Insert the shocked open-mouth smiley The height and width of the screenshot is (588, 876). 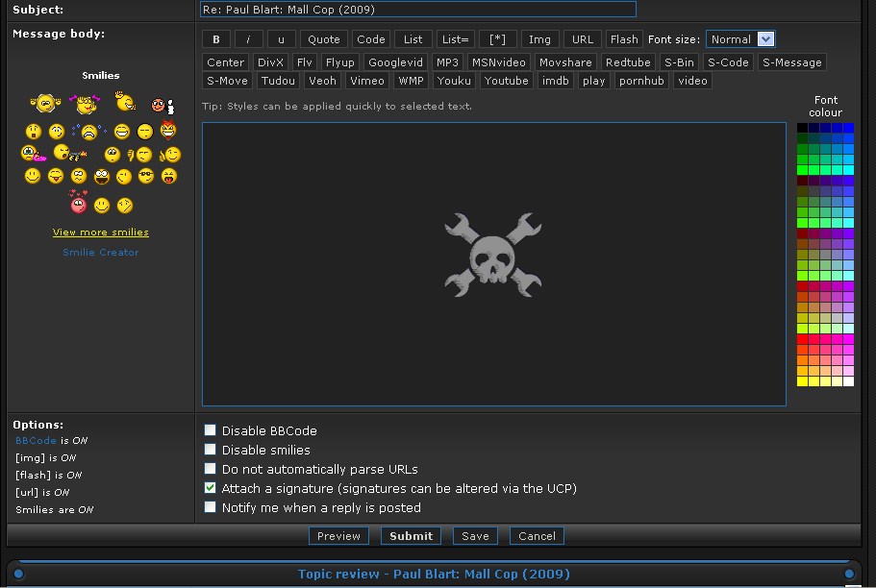coord(34,131)
